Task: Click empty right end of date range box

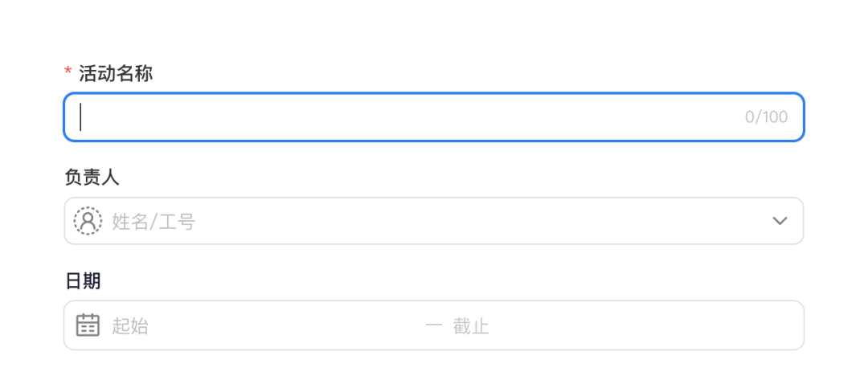Action: 723,326
